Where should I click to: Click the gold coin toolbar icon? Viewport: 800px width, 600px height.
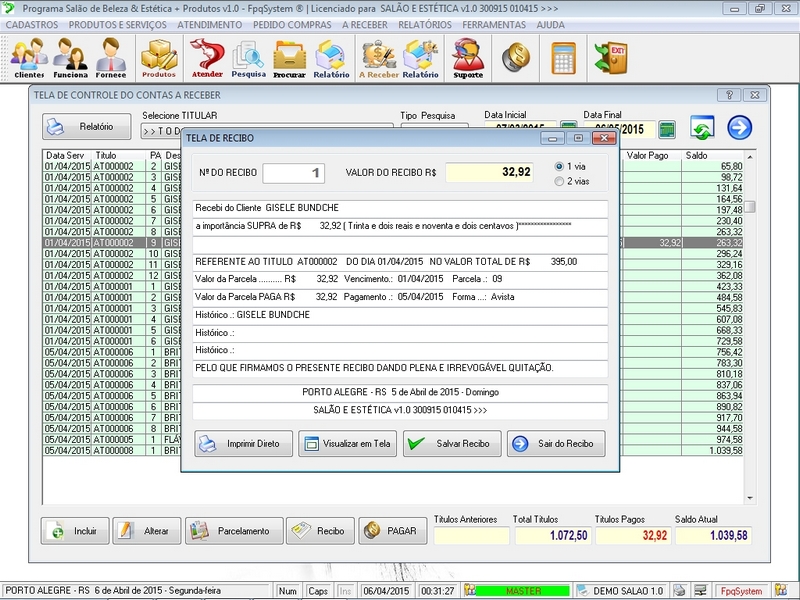pos(516,56)
